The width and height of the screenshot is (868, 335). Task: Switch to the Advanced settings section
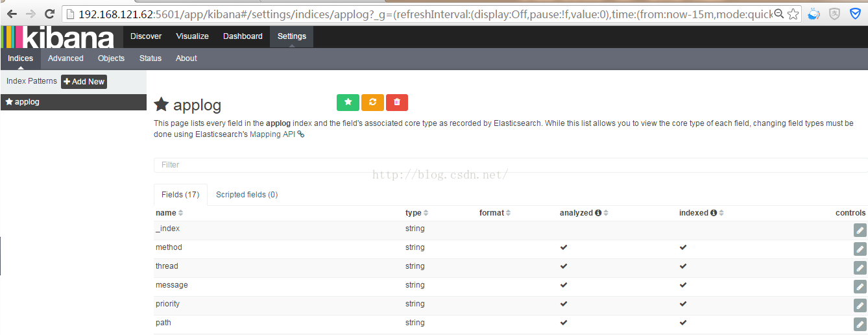[x=66, y=58]
